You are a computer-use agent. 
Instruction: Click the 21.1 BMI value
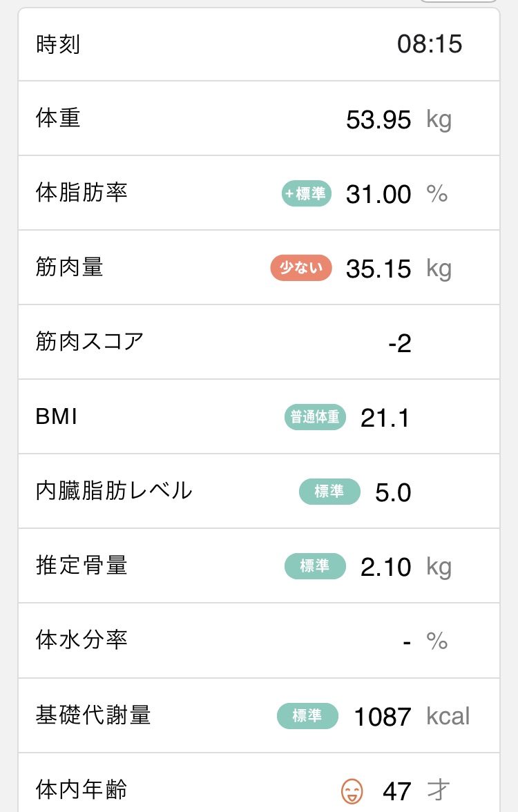coord(385,418)
